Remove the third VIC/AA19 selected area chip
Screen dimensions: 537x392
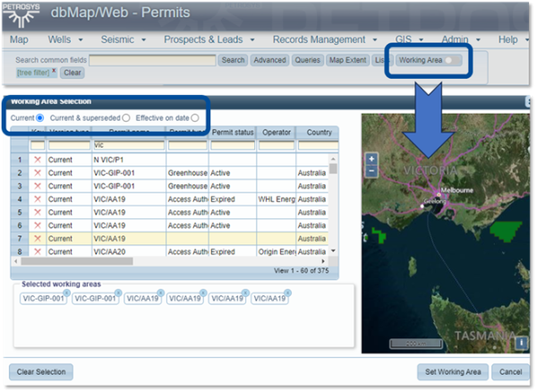point(245,293)
